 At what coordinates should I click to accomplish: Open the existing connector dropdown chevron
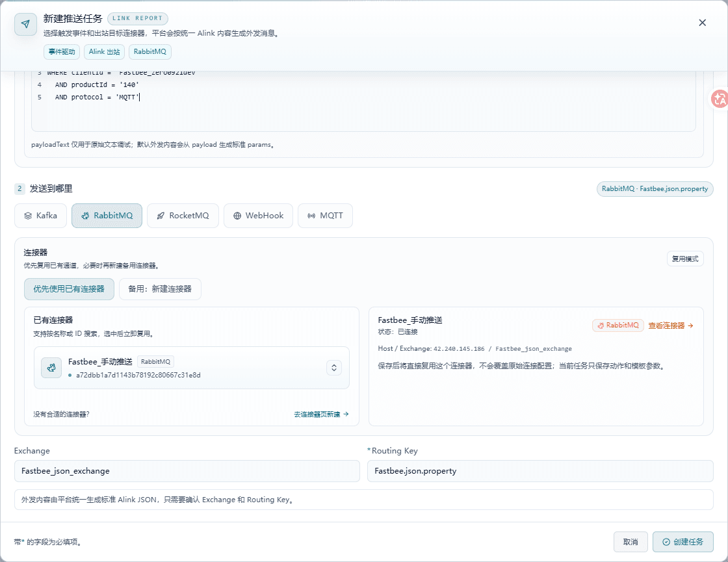pos(334,368)
